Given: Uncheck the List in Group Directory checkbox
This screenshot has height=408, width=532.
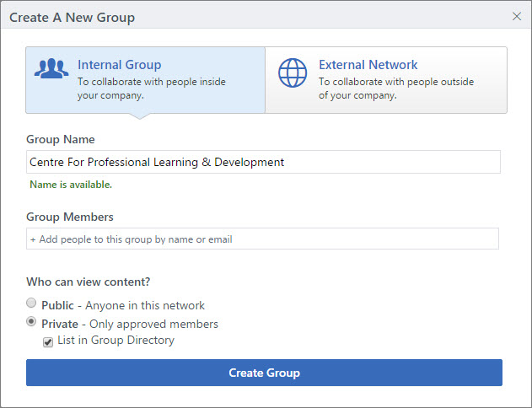Looking at the screenshot, I should [48, 341].
